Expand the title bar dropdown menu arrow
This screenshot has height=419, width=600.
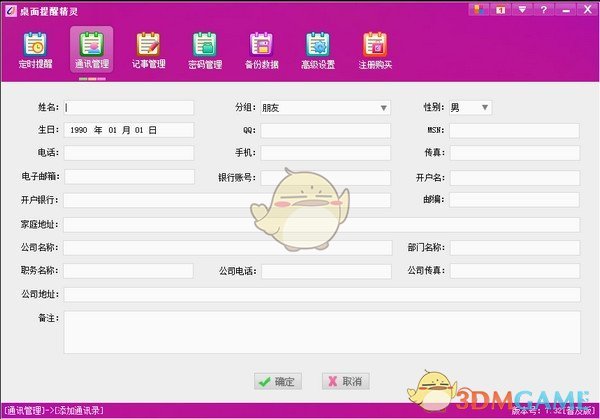click(521, 9)
